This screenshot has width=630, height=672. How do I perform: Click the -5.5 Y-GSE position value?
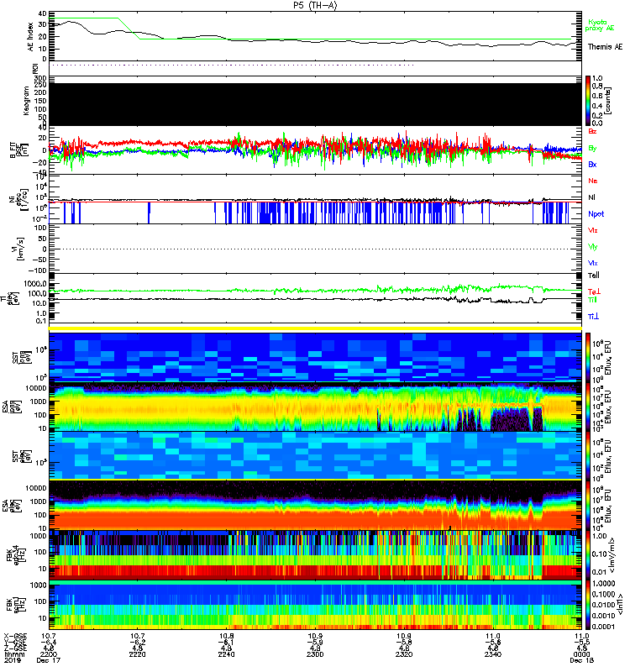581,642
